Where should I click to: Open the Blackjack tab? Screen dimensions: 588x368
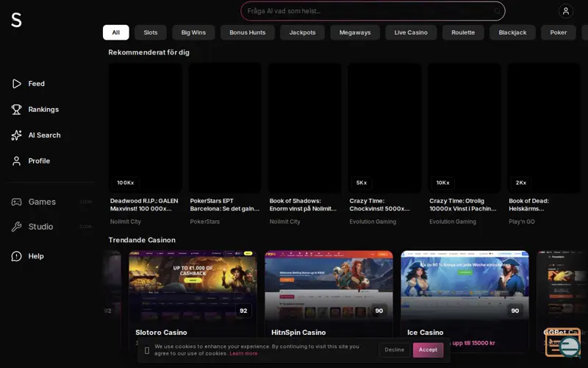coord(512,32)
